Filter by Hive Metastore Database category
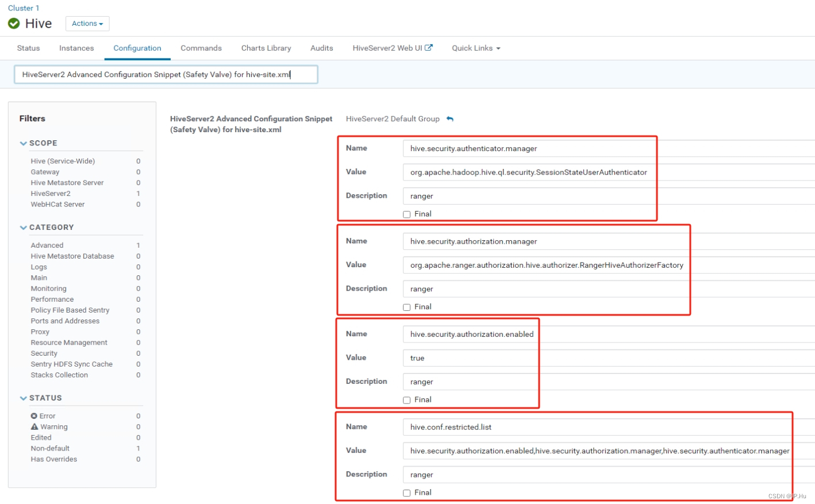Image resolution: width=815 pixels, height=504 pixels. 72,256
